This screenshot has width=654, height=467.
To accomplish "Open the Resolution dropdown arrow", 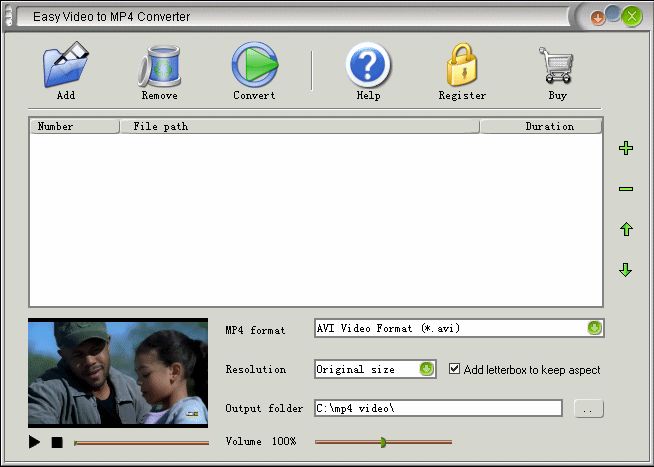I will pos(426,369).
